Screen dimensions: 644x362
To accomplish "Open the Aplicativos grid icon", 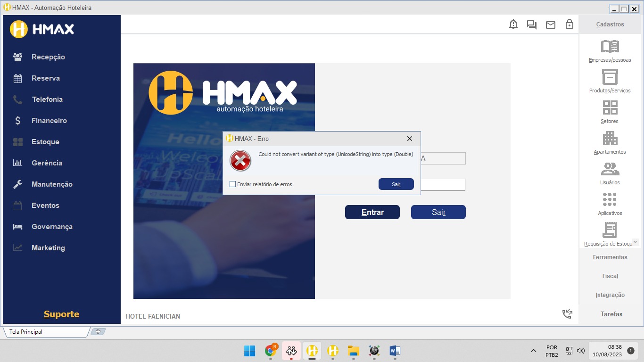I will pos(610,199).
